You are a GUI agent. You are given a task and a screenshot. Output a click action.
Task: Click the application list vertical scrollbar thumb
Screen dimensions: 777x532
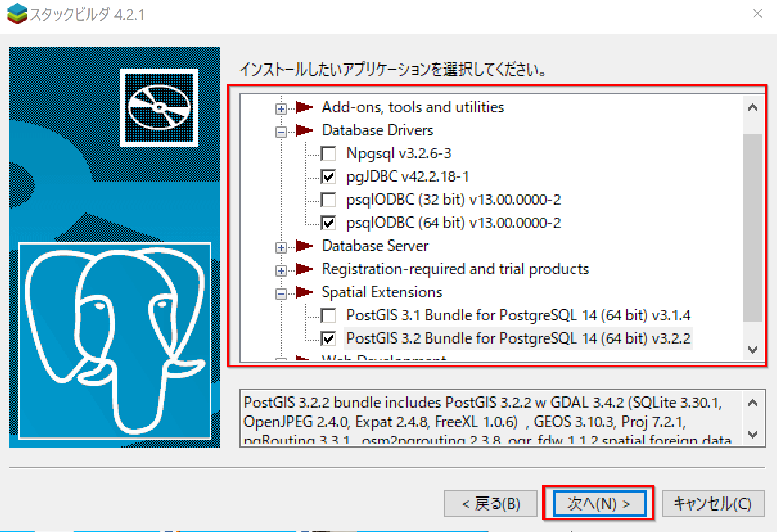753,228
